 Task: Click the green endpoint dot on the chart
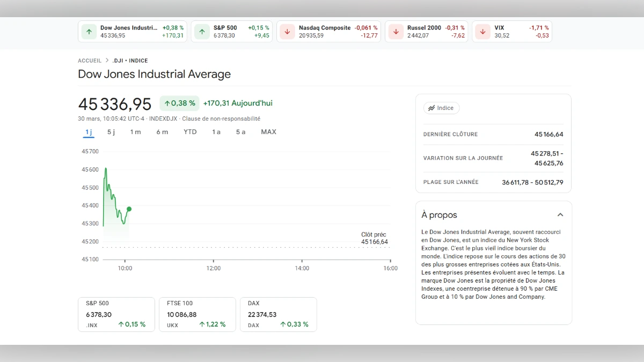(129, 209)
